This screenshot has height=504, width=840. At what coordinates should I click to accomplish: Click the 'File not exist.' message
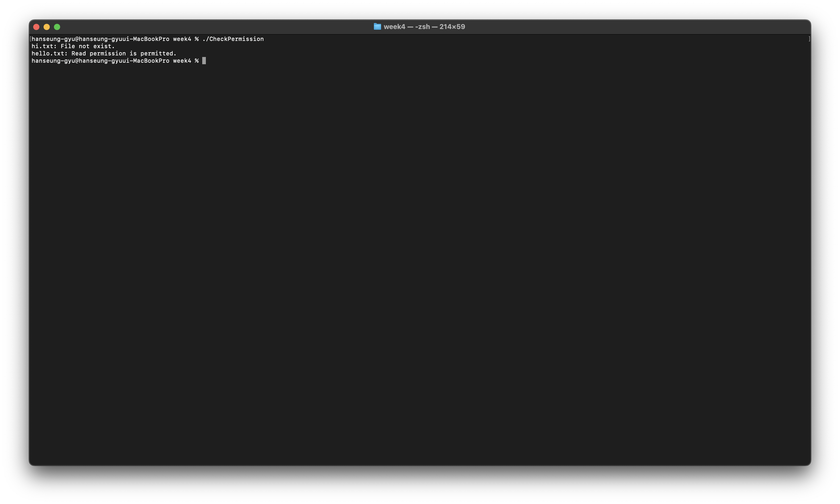[x=88, y=46]
